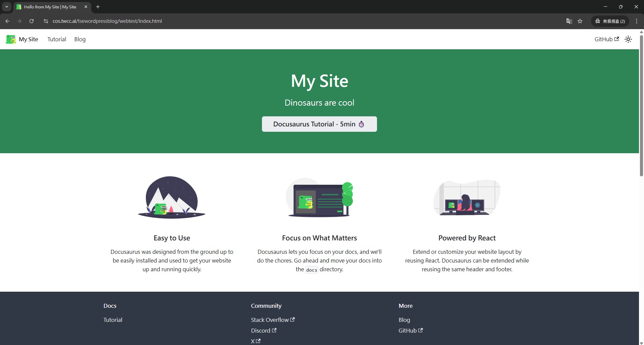Viewport: 644px width, 345px height.
Task: Click the My Site hero title
Action: click(319, 81)
